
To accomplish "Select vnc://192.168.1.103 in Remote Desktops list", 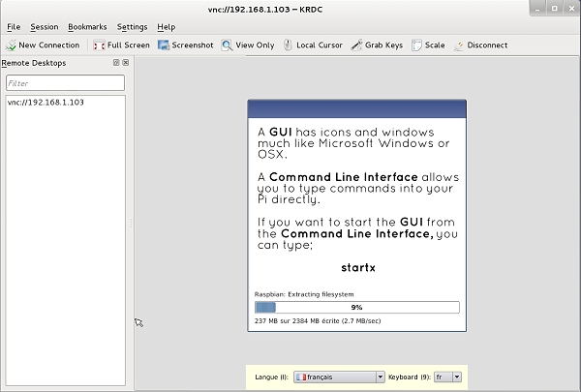I will pyautogui.click(x=46, y=103).
